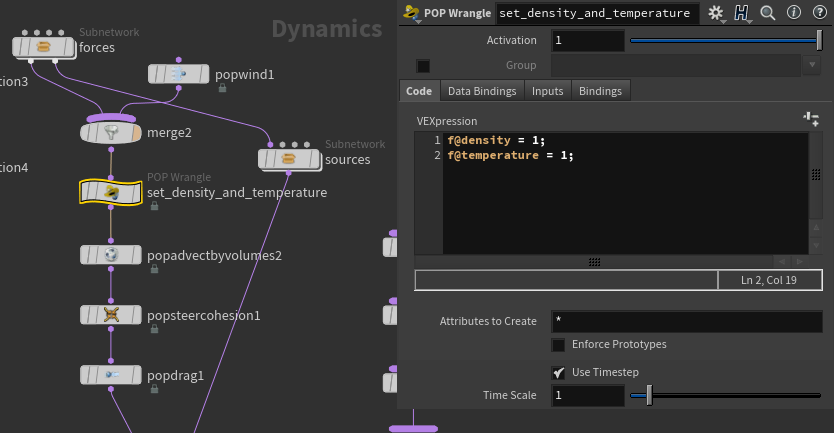Click line 2 f@temperature in code editor
The image size is (834, 433).
coord(510,155)
